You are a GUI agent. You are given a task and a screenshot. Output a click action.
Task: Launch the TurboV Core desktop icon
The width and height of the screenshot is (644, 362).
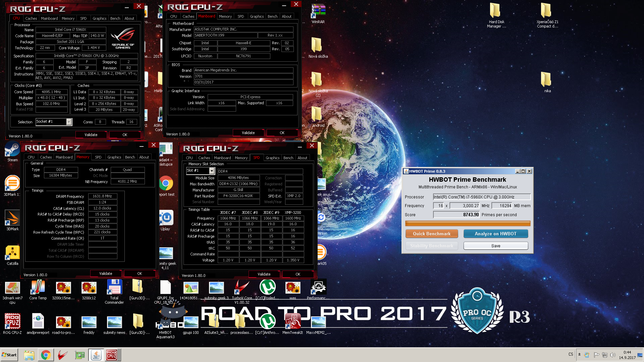(242, 292)
